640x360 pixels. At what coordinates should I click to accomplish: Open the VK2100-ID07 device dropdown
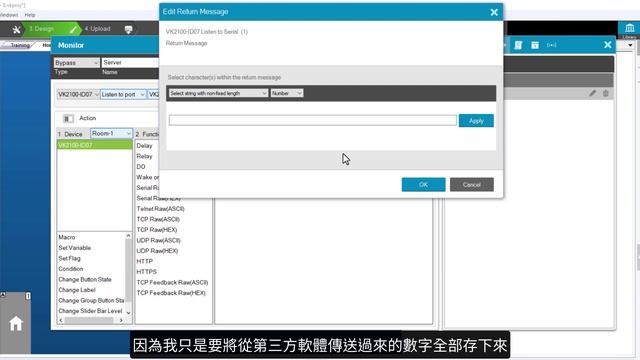tap(78, 94)
